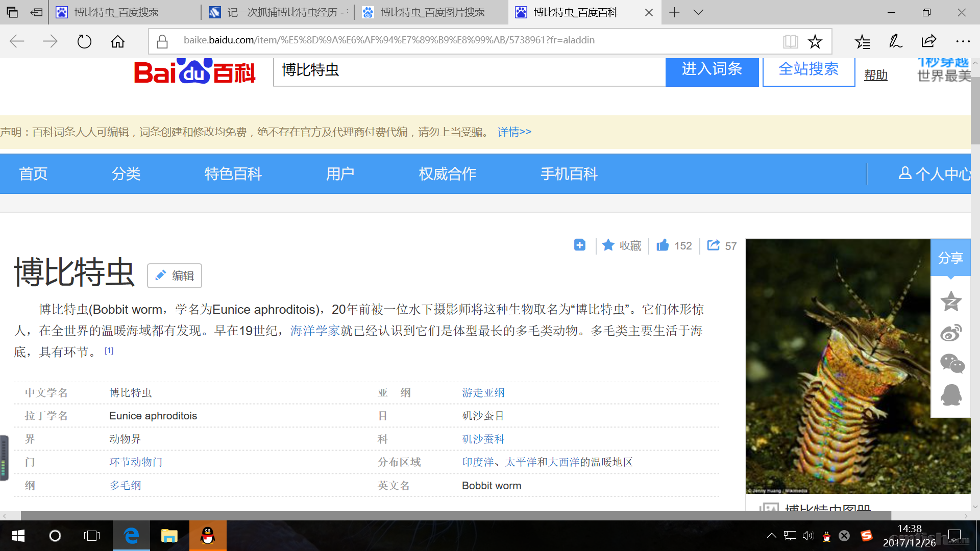Click the browser Forward arrow
The height and width of the screenshot is (551, 980).
(x=50, y=41)
